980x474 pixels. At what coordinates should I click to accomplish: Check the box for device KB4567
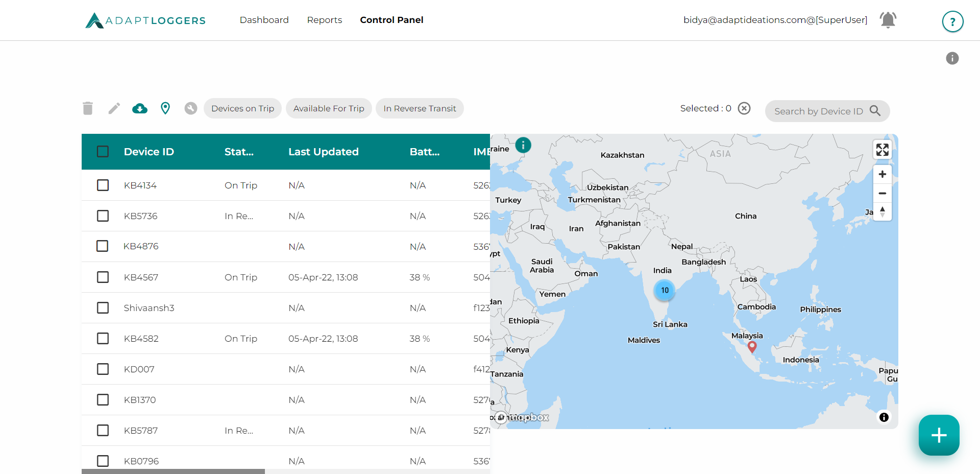103,277
